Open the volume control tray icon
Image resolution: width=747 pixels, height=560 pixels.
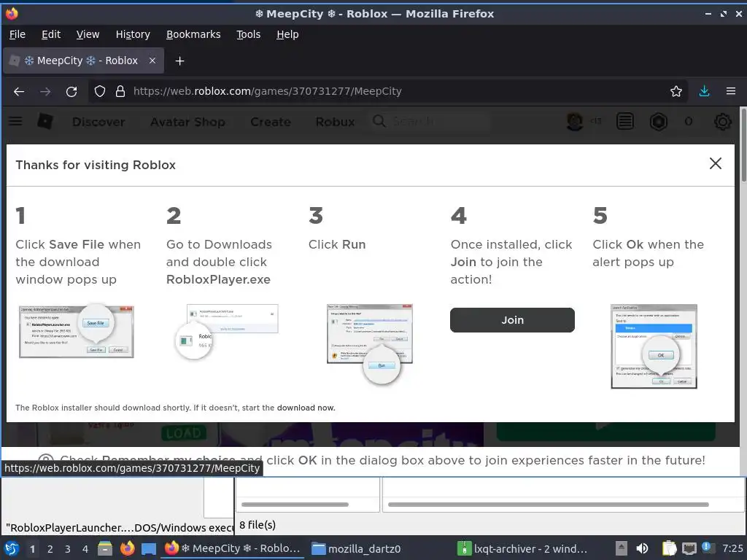pyautogui.click(x=642, y=548)
